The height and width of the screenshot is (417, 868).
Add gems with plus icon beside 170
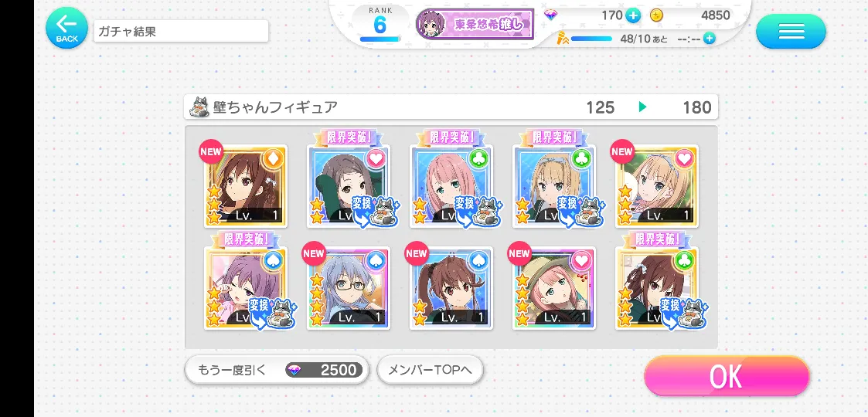(x=633, y=15)
